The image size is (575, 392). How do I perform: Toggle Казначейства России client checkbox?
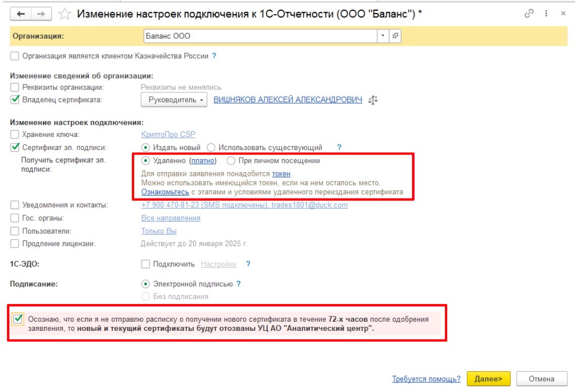[x=15, y=56]
